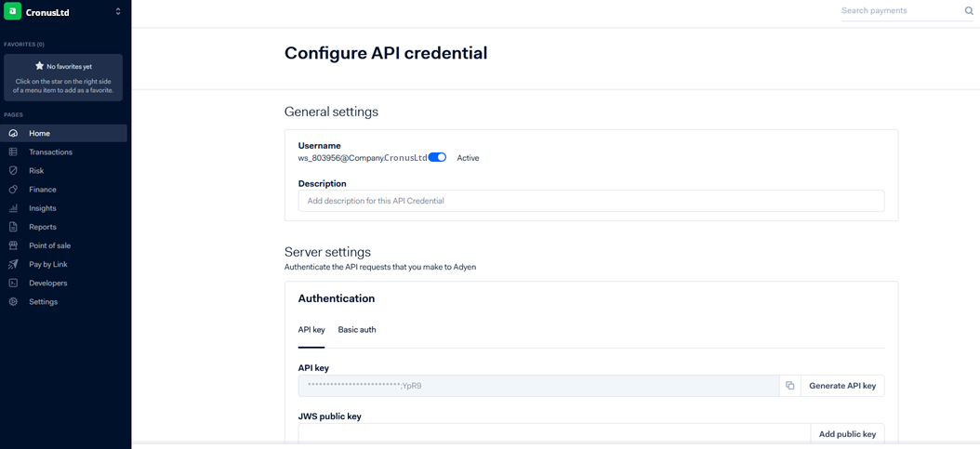Click the Point of sale icon

tap(13, 245)
